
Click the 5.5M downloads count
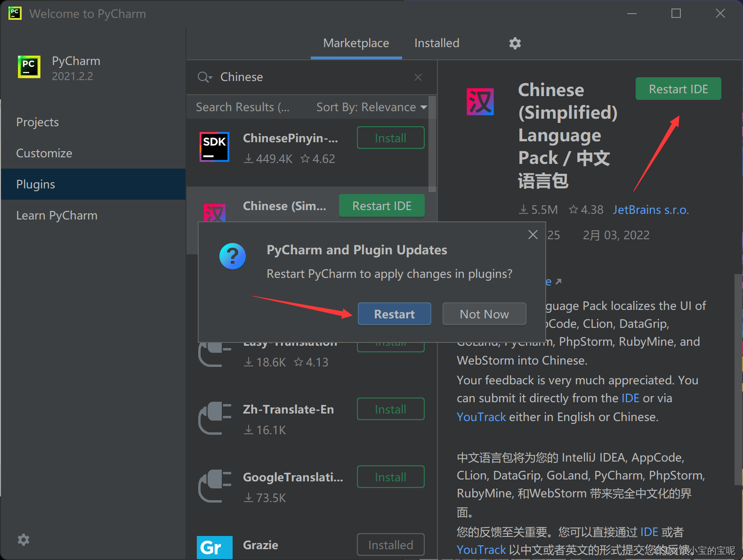coord(538,210)
